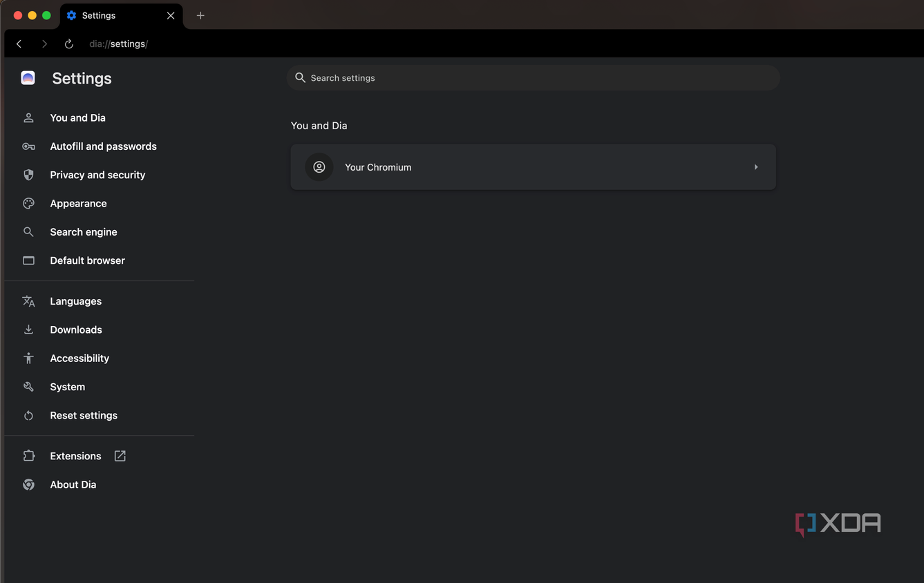Click the reset icon beside Reset settings
The width and height of the screenshot is (924, 583).
tap(28, 415)
